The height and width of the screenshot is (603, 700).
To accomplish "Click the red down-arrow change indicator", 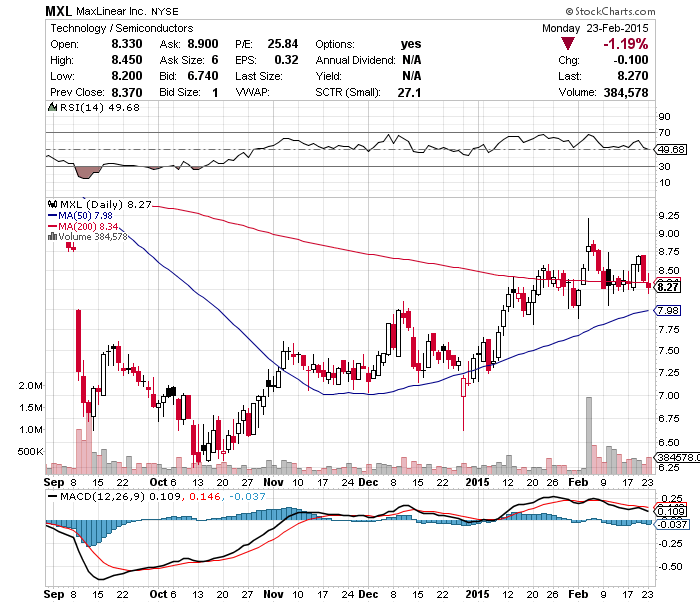I will coord(568,44).
